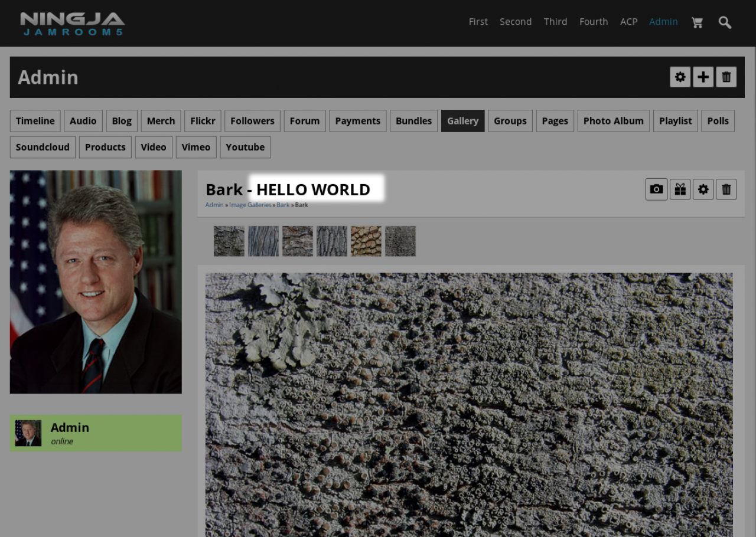Select the fourth bark thumbnail
This screenshot has height=537, width=756.
point(332,241)
